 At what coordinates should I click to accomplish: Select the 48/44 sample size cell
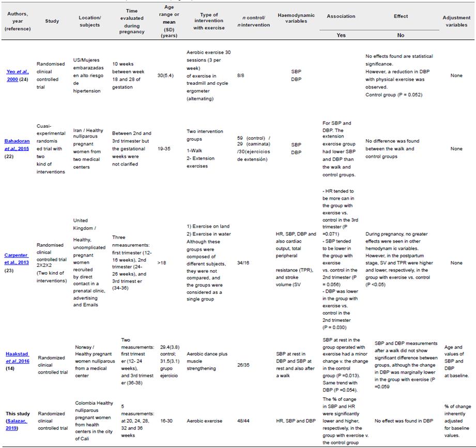[x=249, y=421]
